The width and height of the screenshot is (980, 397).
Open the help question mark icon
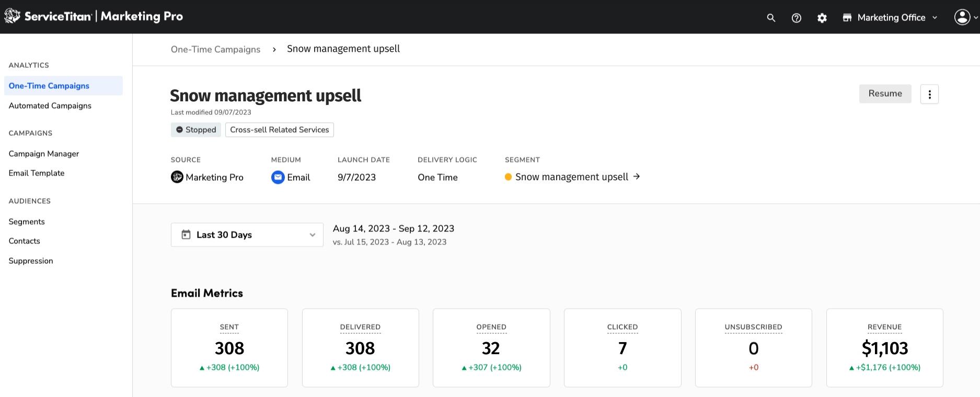pos(797,18)
